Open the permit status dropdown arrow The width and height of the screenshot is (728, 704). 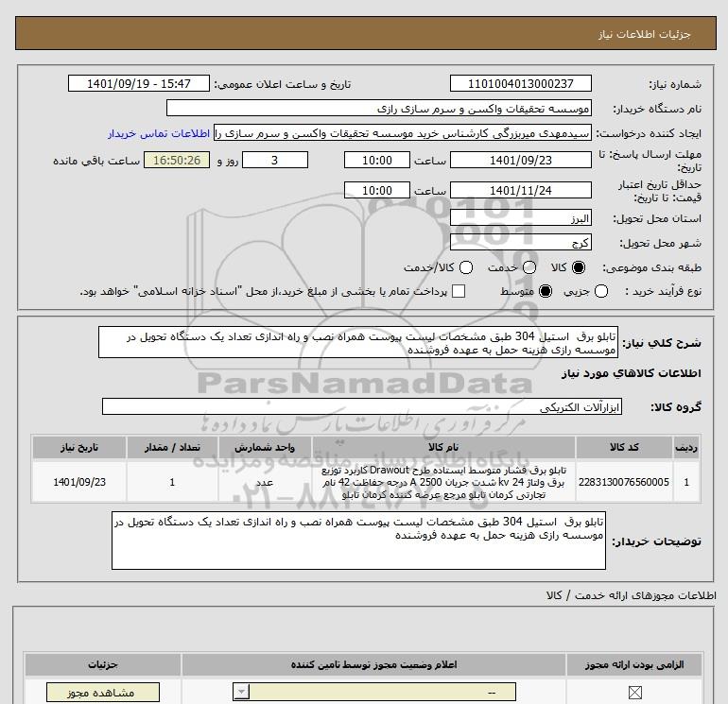coord(241,693)
